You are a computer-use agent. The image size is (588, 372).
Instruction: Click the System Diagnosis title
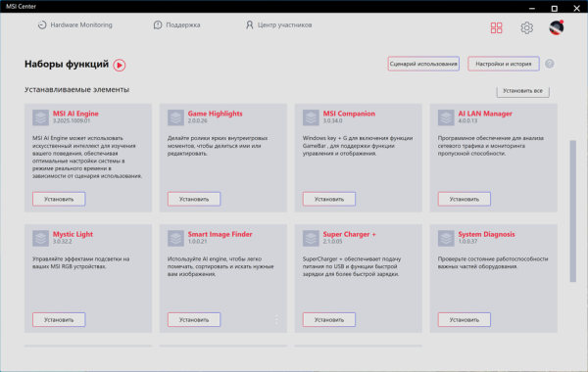[486, 234]
